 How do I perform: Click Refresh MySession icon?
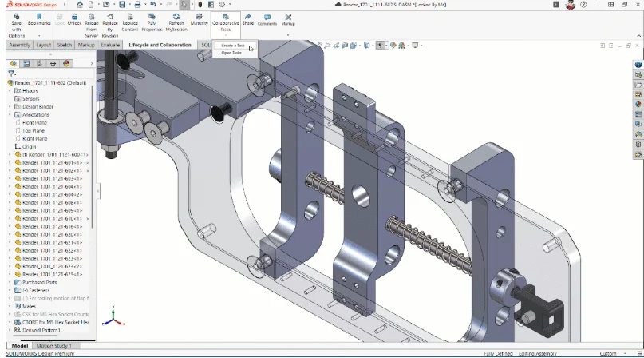coord(176,17)
